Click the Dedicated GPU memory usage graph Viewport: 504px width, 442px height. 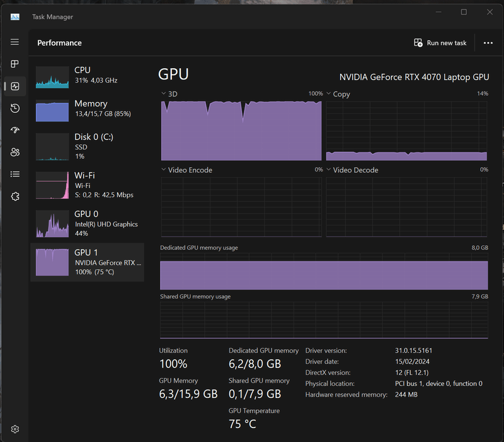tap(324, 272)
